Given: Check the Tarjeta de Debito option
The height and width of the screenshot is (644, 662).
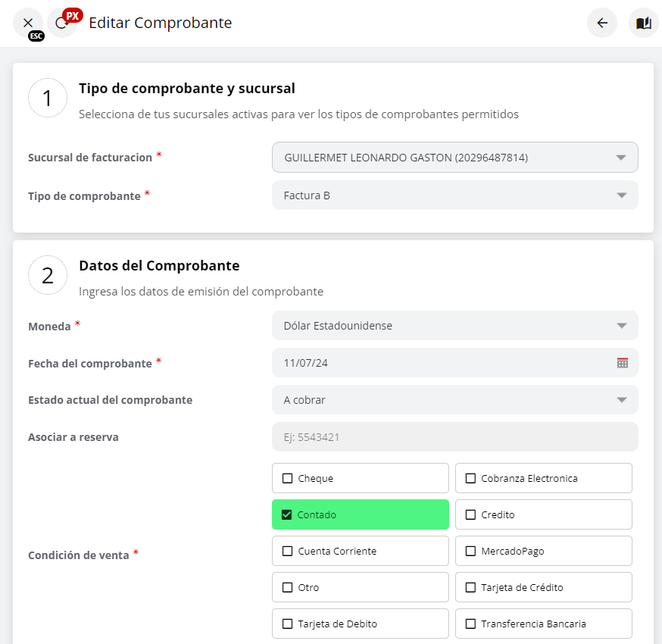Looking at the screenshot, I should pos(288,624).
